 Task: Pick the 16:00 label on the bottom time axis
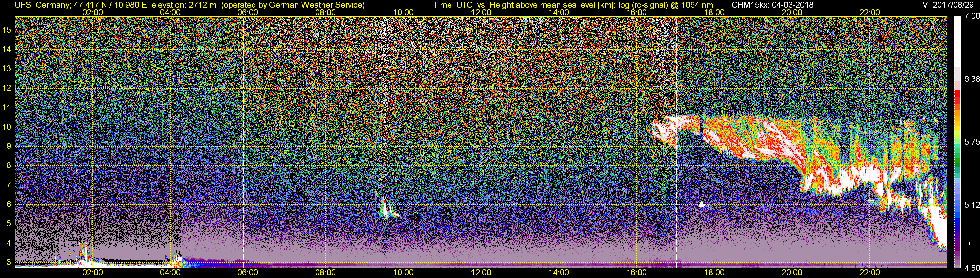point(636,273)
